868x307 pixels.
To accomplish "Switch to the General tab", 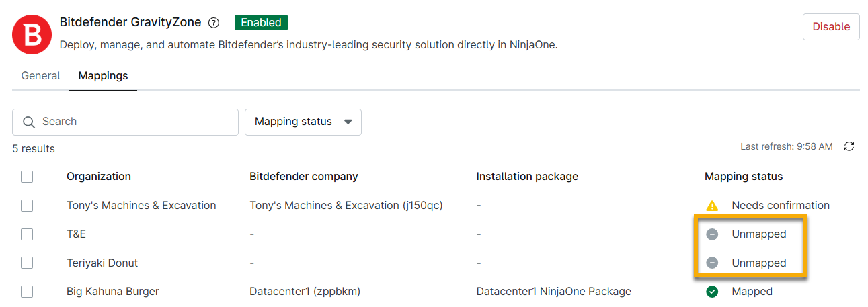I will (40, 76).
